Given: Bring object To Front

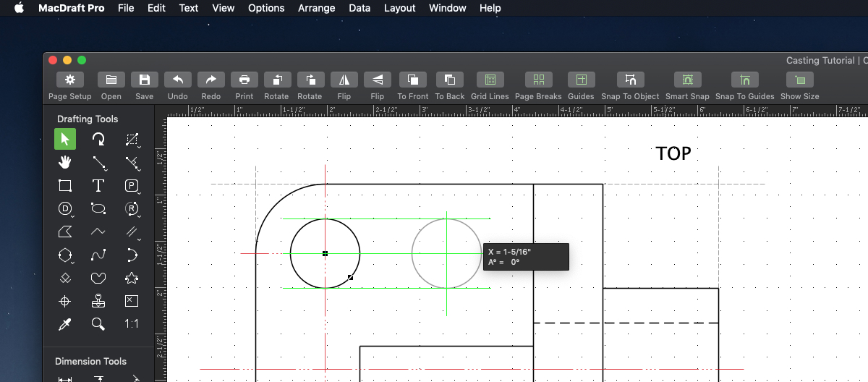Looking at the screenshot, I should (413, 80).
